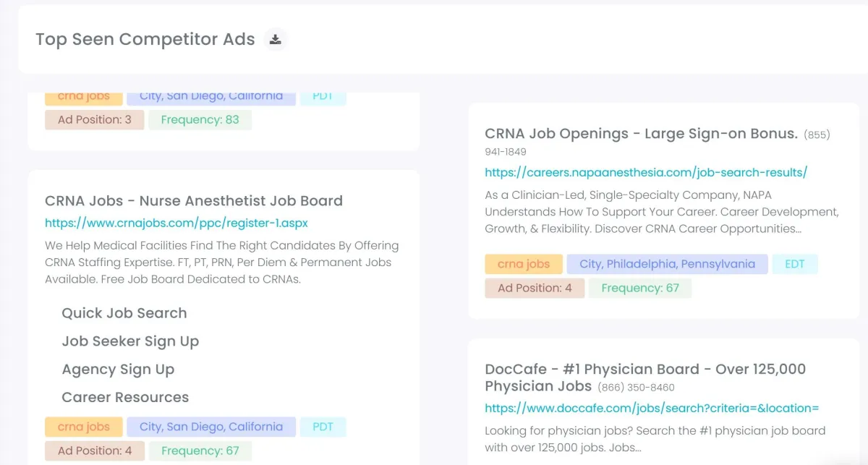This screenshot has height=465, width=868.
Task: Click the CRNA Job Openings - Large Sign-on Bonus headline
Action: pyautogui.click(x=641, y=134)
